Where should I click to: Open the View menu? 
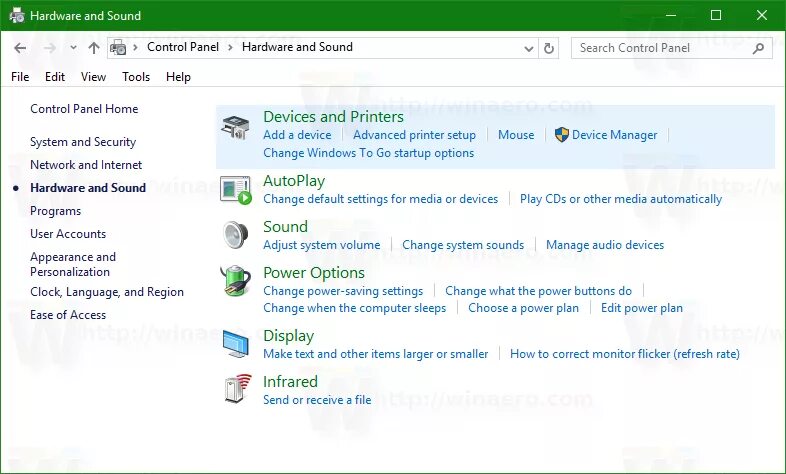click(93, 77)
